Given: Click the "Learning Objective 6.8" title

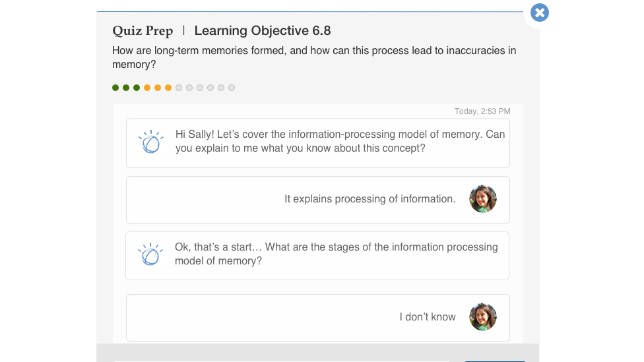Looking at the screenshot, I should 263,30.
